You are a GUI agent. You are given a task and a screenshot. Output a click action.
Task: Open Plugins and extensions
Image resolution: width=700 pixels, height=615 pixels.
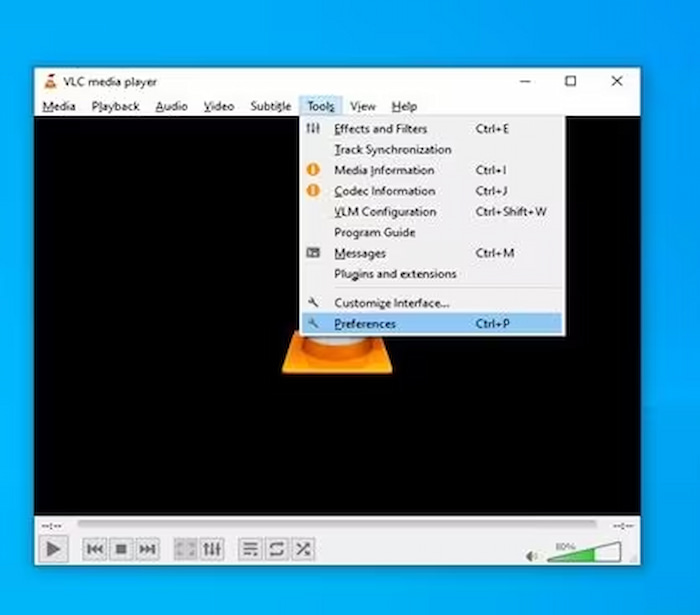[x=432, y=274]
